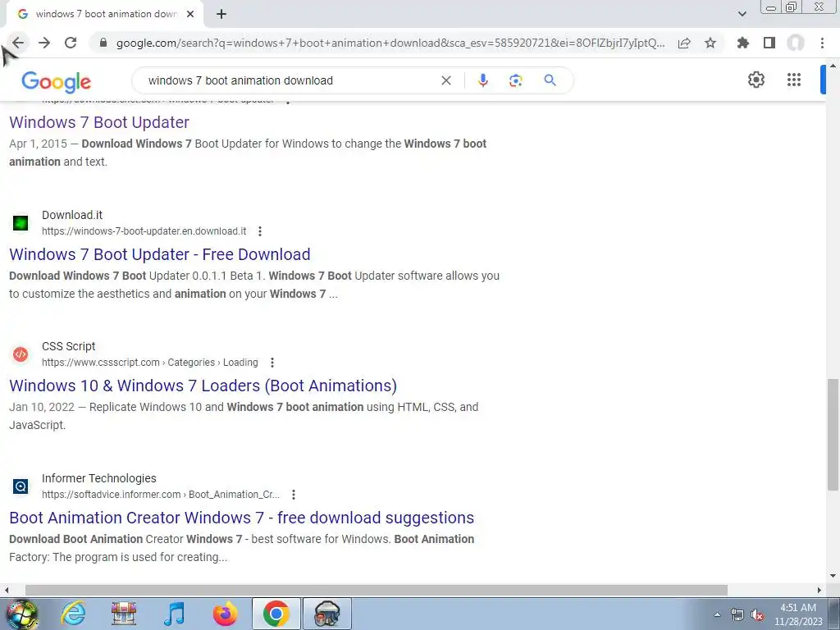Click the vertical scrollbar thumb
Viewport: 840px width, 630px height.
[833, 434]
